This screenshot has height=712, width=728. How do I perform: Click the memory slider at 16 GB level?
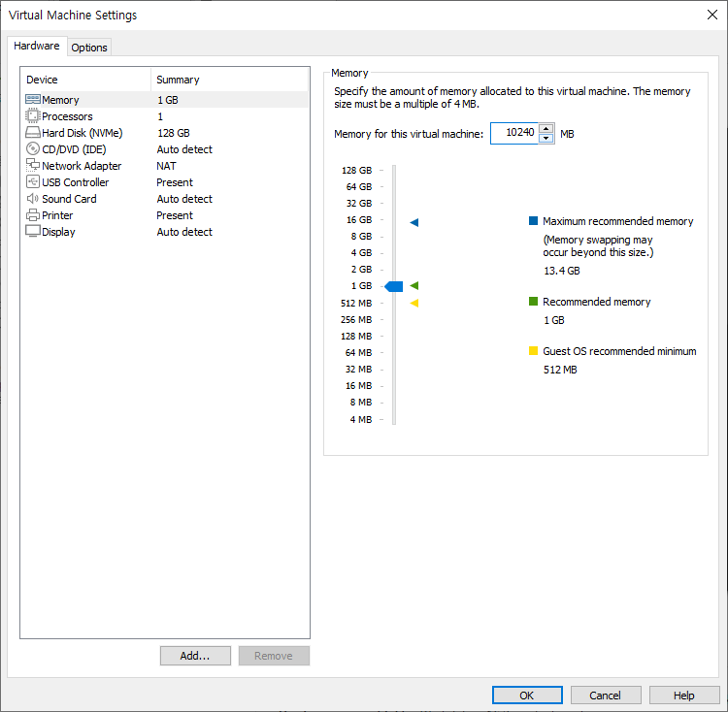(x=394, y=220)
